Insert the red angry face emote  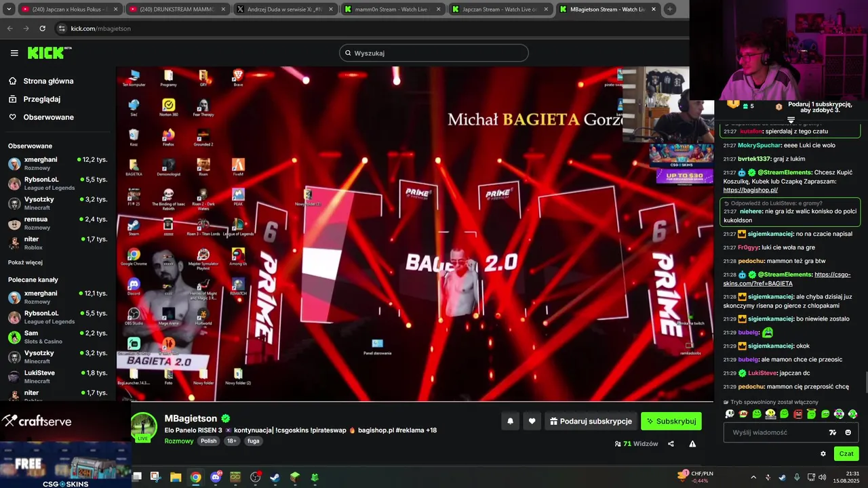pos(797,413)
